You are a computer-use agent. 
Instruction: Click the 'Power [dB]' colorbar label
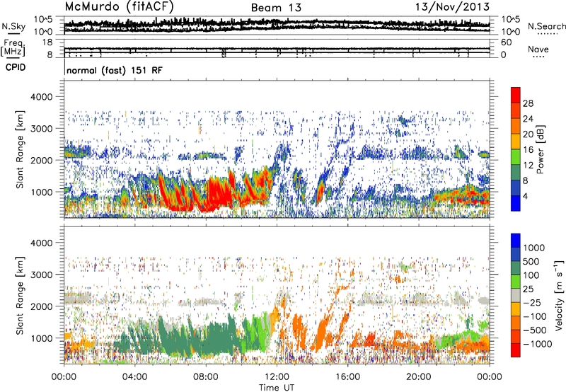point(540,149)
